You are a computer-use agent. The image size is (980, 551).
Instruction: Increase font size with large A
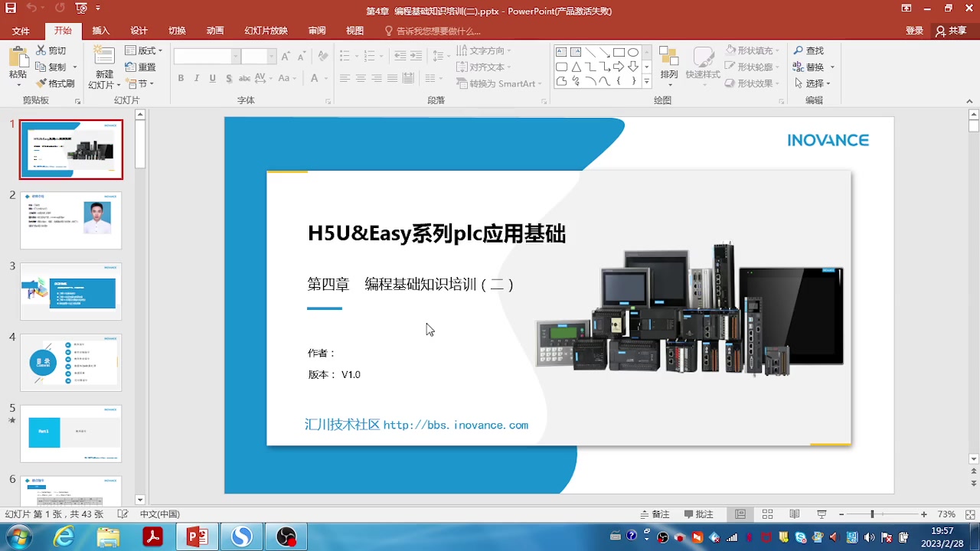click(x=286, y=56)
